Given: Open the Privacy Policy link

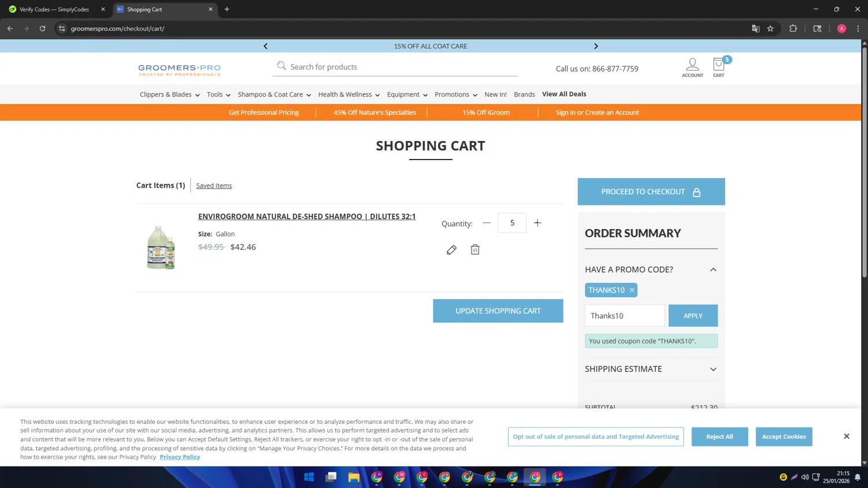Looking at the screenshot, I should pos(180,457).
